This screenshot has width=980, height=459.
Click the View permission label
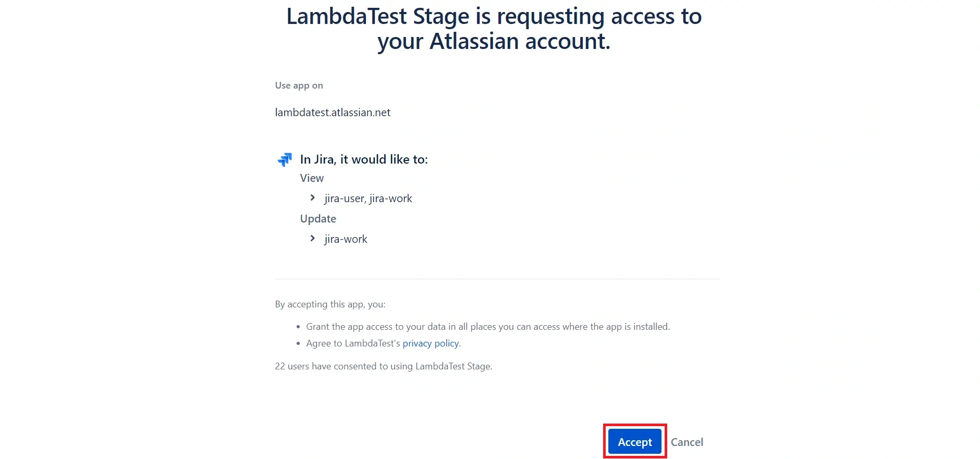point(312,178)
